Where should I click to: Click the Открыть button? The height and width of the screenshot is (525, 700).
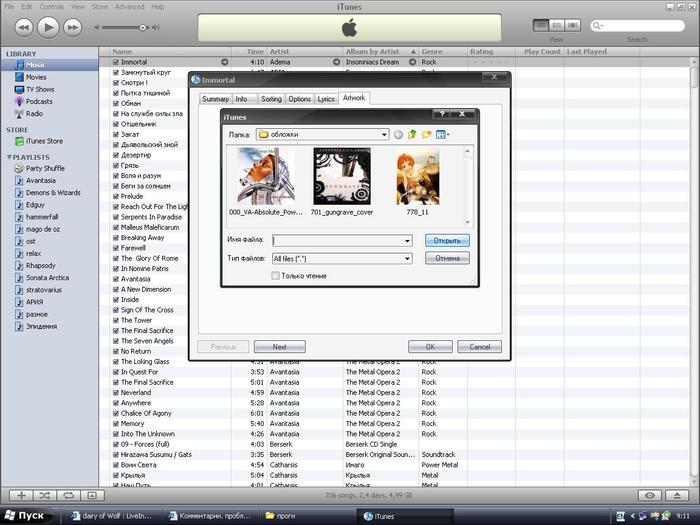446,240
